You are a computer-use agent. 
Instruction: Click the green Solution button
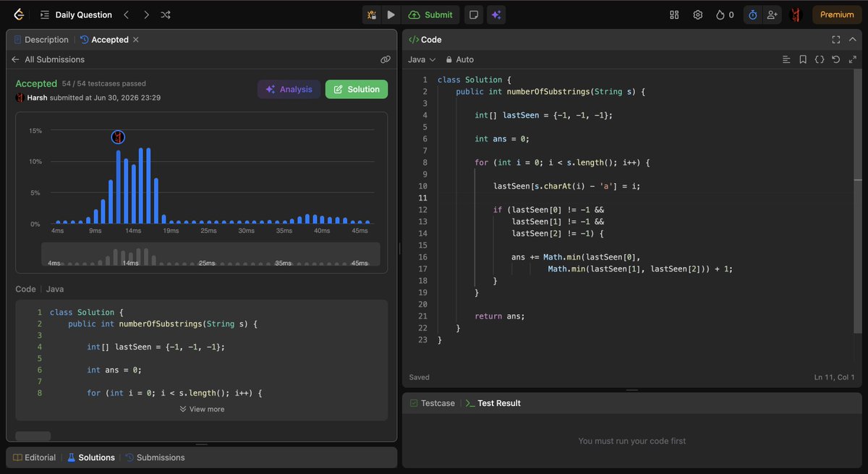[357, 89]
